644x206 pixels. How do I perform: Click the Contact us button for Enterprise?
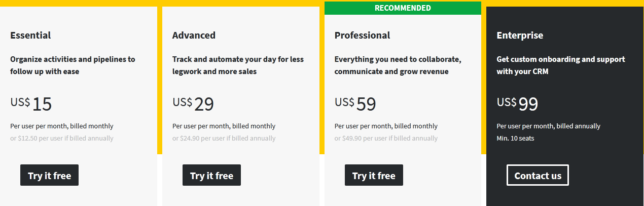click(538, 176)
